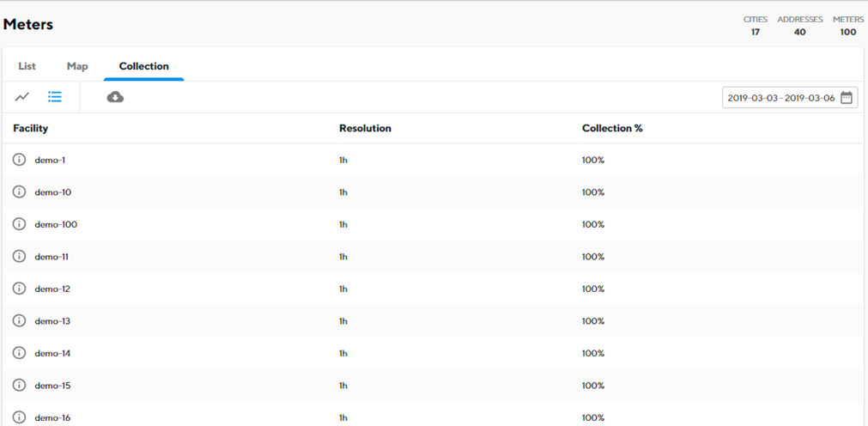Download collection data via cloud icon
The image size is (868, 426).
(x=115, y=97)
